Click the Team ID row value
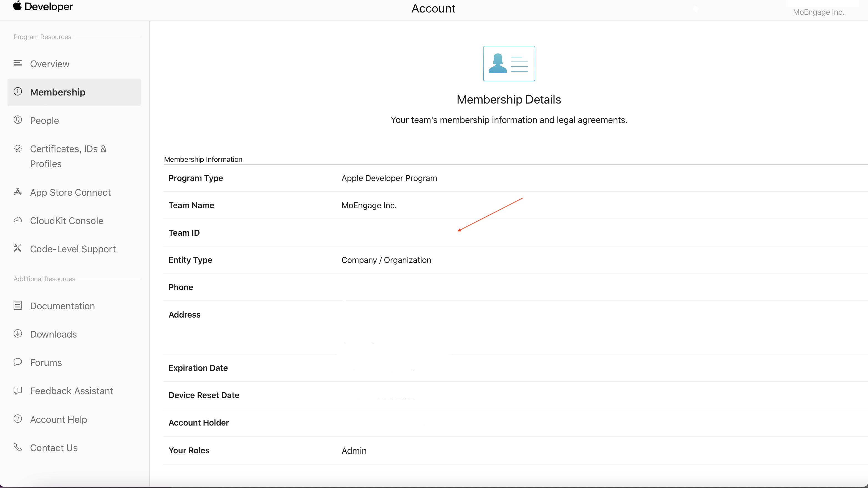Image resolution: width=868 pixels, height=488 pixels. pos(371,233)
